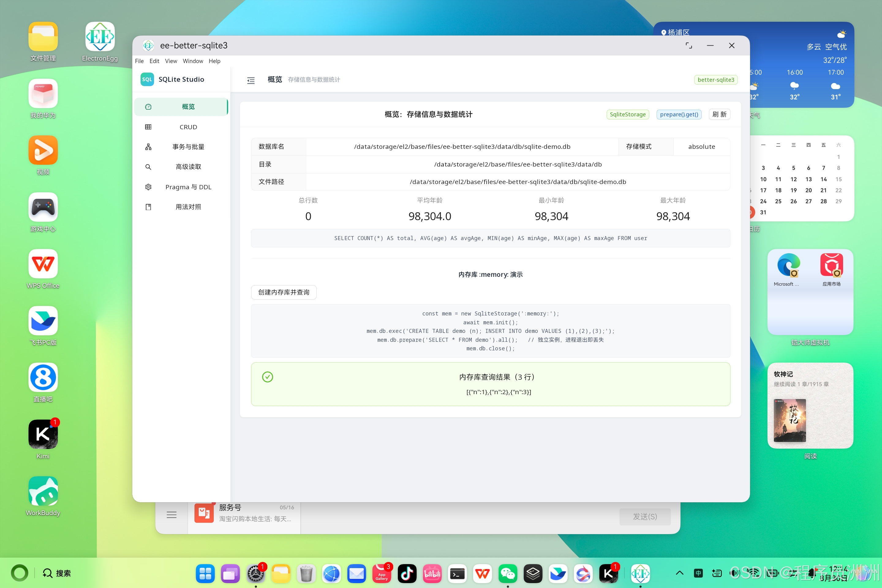Viewport: 882px width, 588px height.
Task: Open the View menu
Action: [171, 61]
